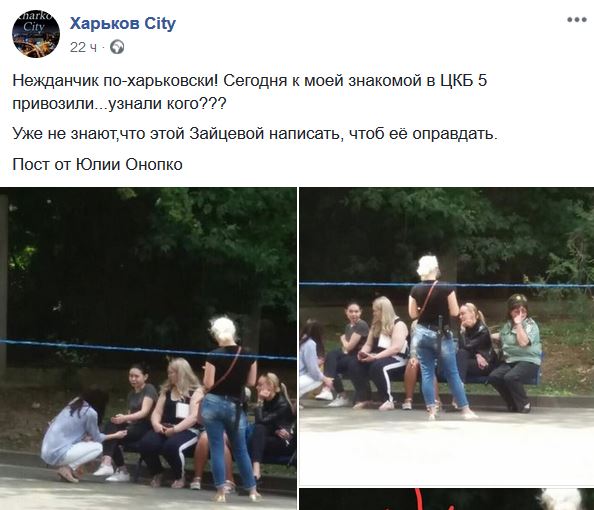Open the partially visible bottom-right photo

pos(447,499)
